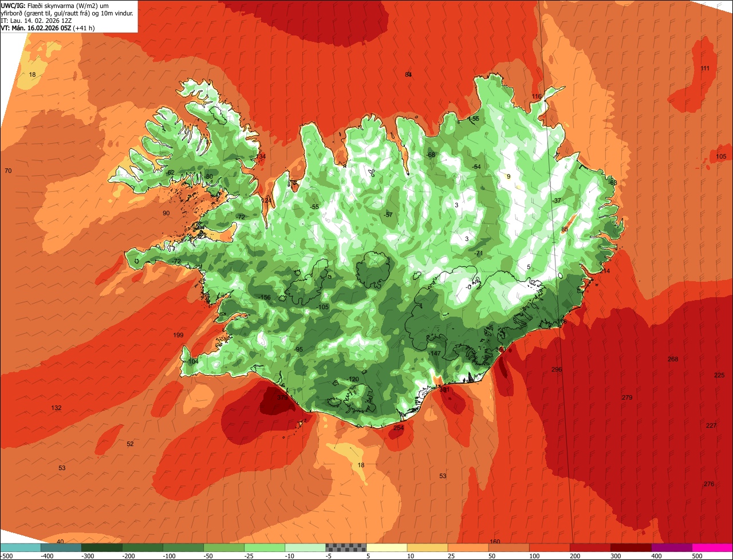Click the map value '-71' in the eastern highlands

[479, 253]
